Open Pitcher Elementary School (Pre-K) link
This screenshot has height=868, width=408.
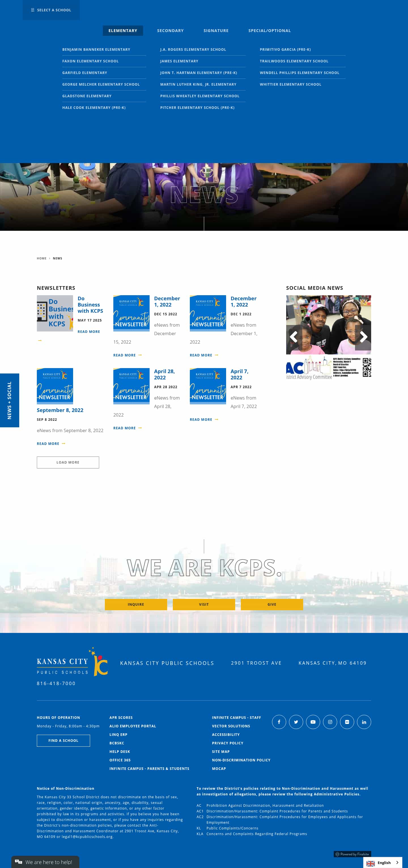point(197,107)
